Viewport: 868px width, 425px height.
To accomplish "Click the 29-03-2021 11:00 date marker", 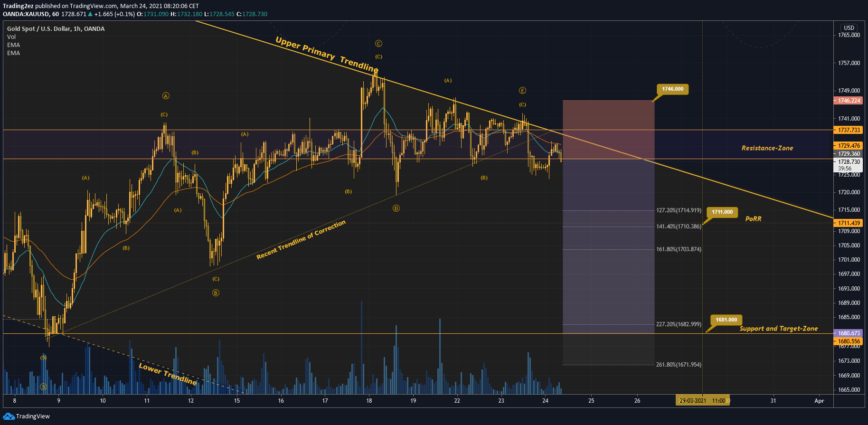I will pos(703,401).
